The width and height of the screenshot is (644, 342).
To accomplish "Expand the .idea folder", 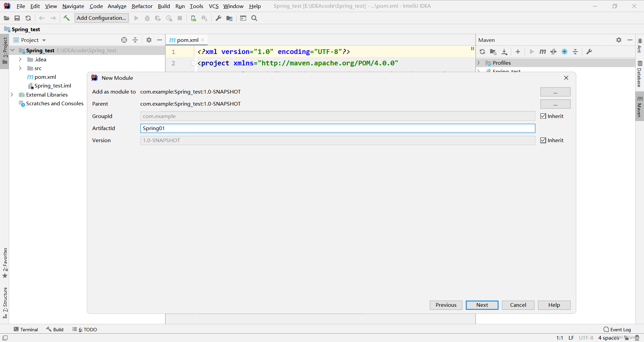I will [20, 59].
